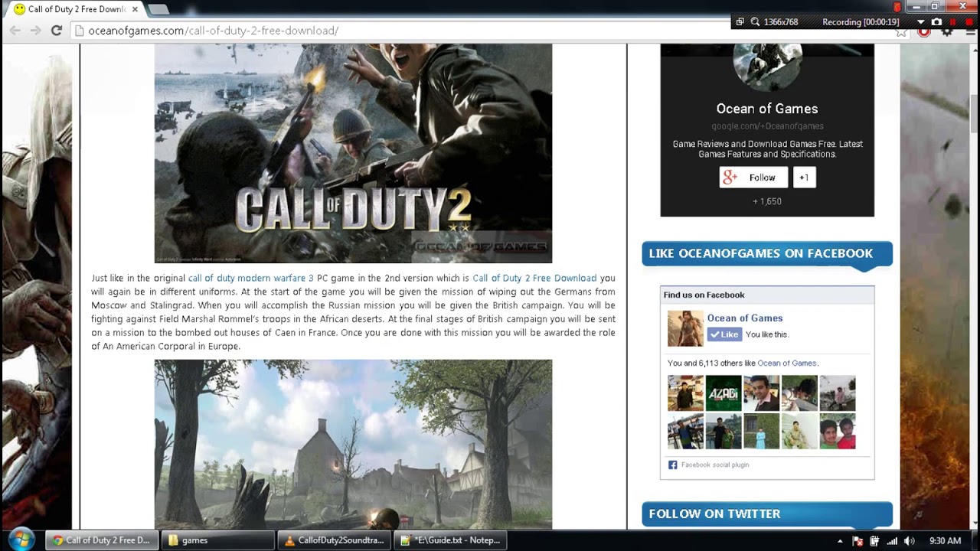This screenshot has height=551, width=980.
Task: Click the first Facebook fan photo in top row
Action: pyautogui.click(x=685, y=393)
